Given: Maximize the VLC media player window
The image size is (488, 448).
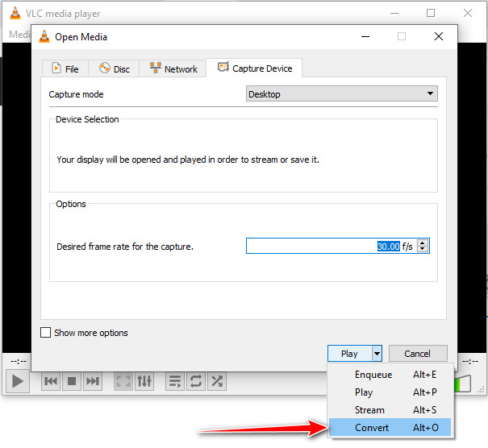Looking at the screenshot, I should click(x=431, y=13).
